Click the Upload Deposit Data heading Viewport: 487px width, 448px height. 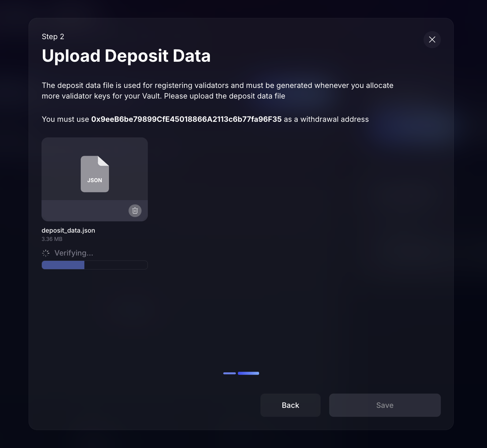[126, 56]
